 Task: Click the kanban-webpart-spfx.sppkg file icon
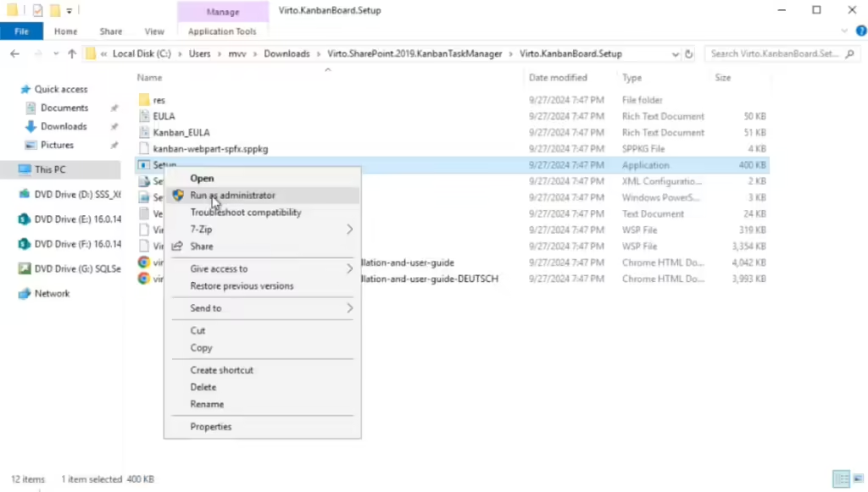pos(144,148)
